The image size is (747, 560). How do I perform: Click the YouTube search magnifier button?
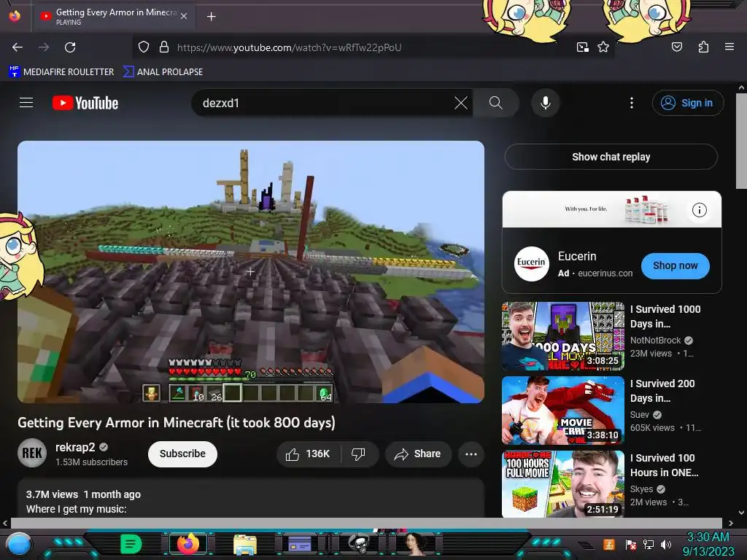click(x=496, y=103)
